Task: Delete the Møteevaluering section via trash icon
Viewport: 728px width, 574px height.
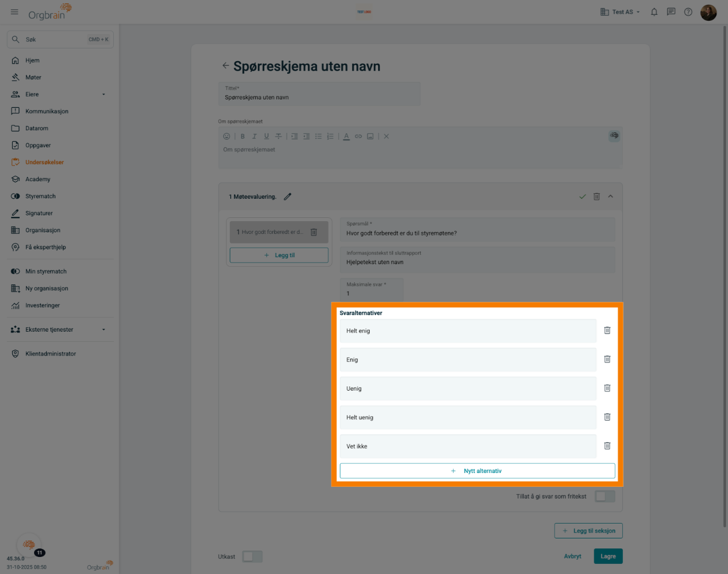Action: coord(597,197)
